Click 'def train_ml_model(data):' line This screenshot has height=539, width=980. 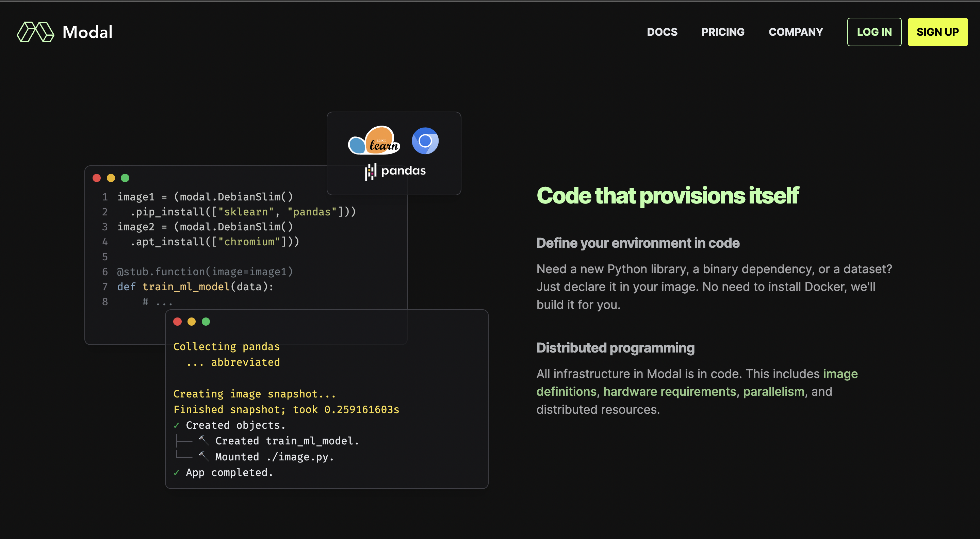pyautogui.click(x=196, y=287)
